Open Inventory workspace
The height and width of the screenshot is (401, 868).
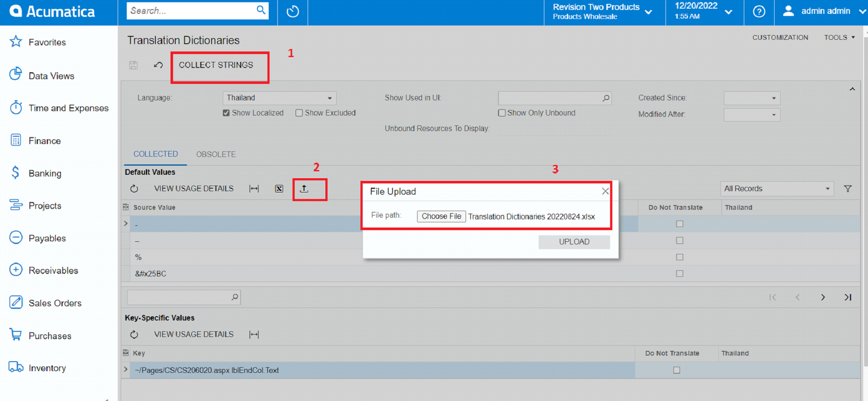(38, 368)
